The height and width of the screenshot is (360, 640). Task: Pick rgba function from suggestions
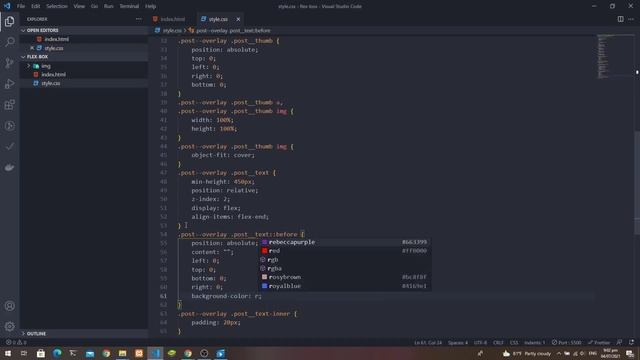coord(345,268)
